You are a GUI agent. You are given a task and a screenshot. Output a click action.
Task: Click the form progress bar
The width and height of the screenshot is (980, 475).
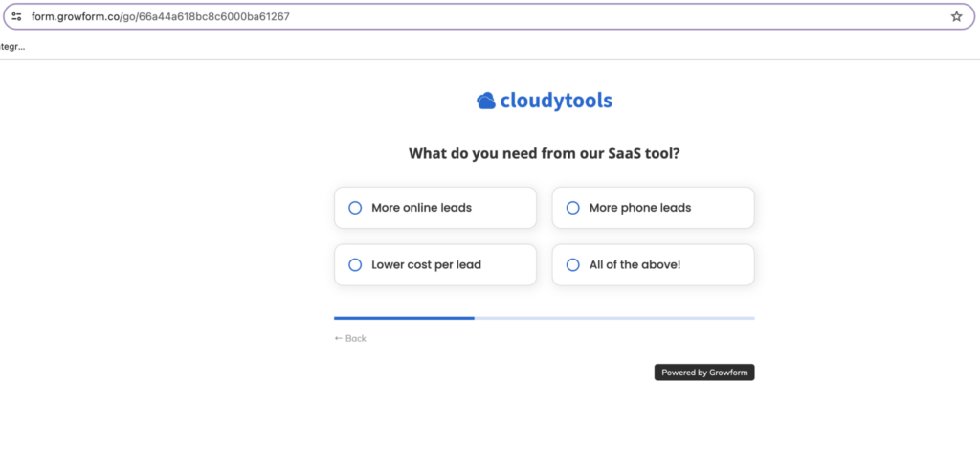pos(544,318)
